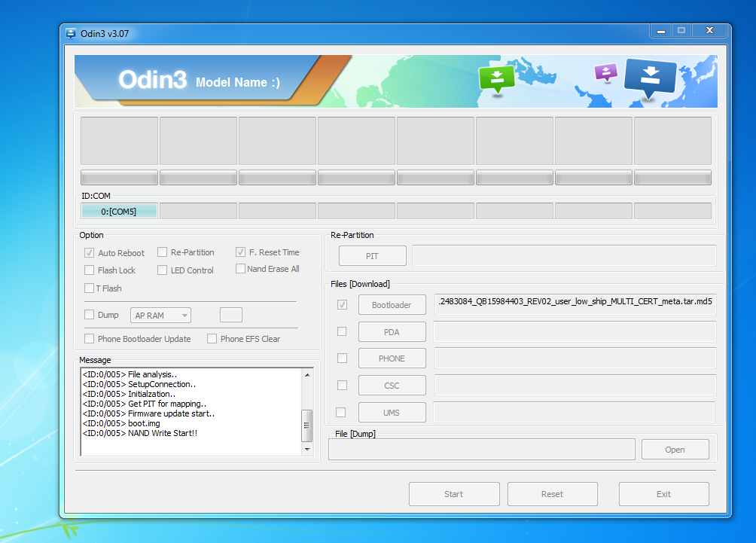Click the purple download icon in banner
The width and height of the screenshot is (756, 543).
click(605, 72)
